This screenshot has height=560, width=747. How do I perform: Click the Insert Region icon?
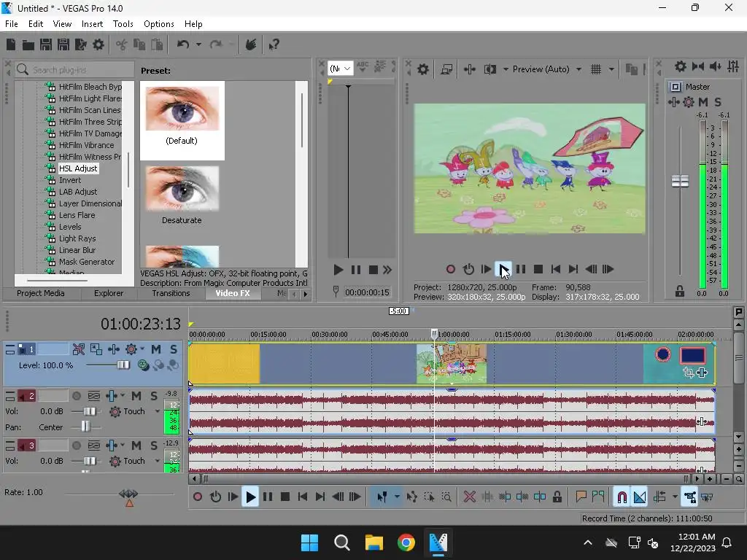coord(598,497)
